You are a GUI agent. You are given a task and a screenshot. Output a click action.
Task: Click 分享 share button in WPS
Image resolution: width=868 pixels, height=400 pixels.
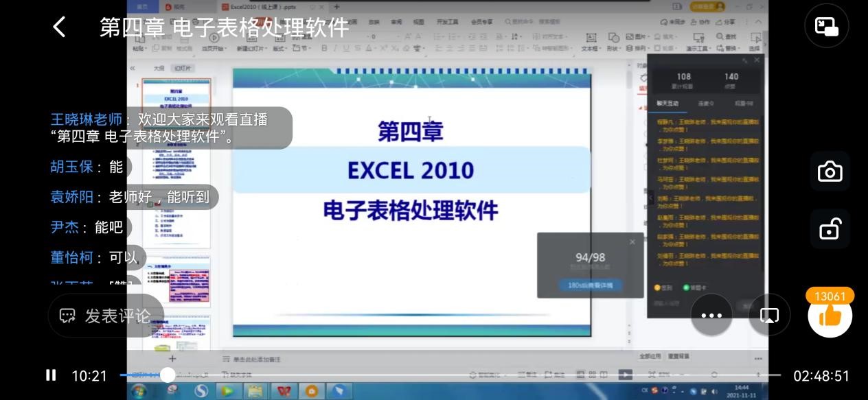[726, 22]
